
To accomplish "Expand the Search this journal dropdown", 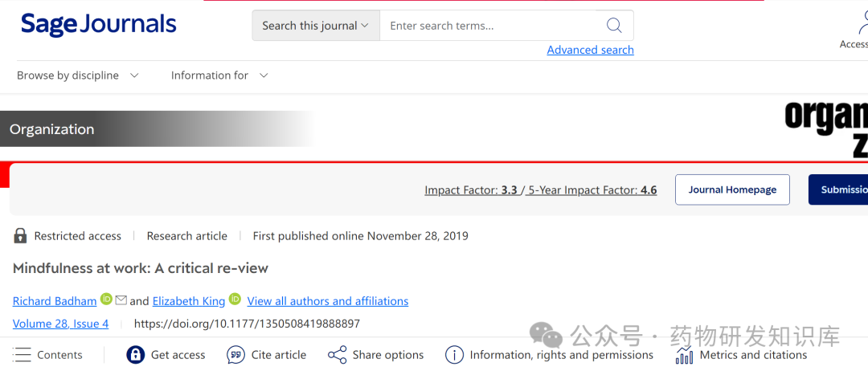I will 315,26.
